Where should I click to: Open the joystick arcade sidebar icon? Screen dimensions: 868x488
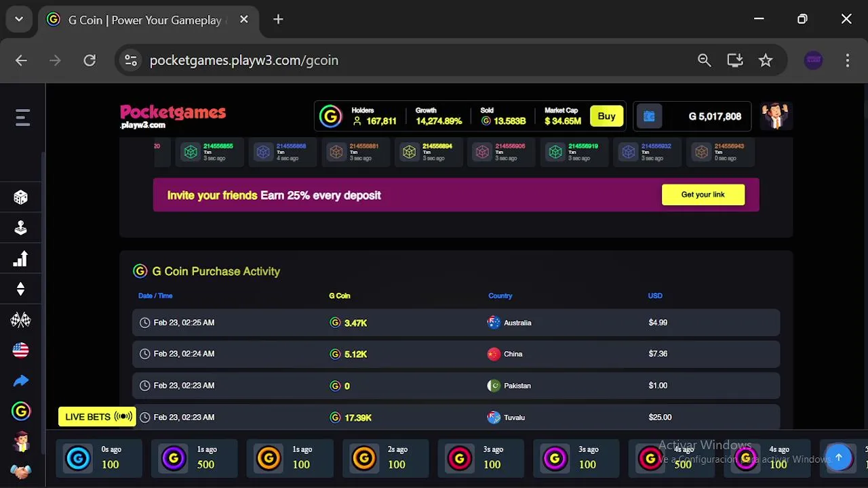point(21,228)
